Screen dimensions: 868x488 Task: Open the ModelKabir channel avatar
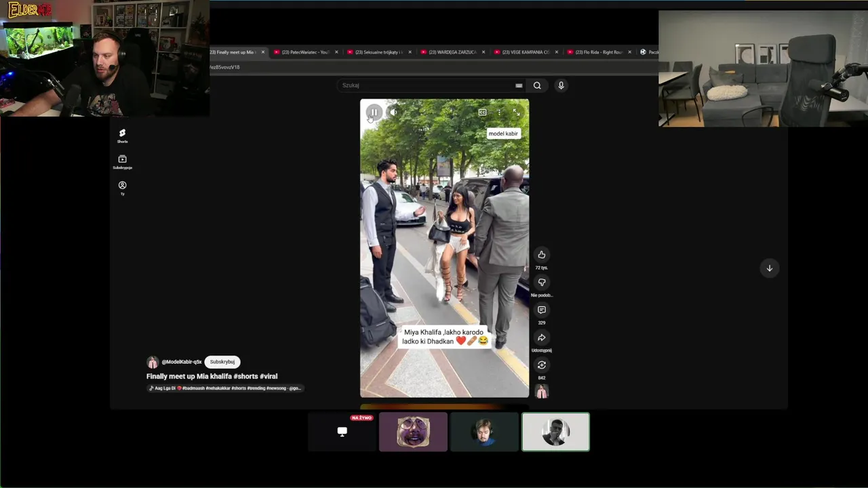[x=153, y=362]
